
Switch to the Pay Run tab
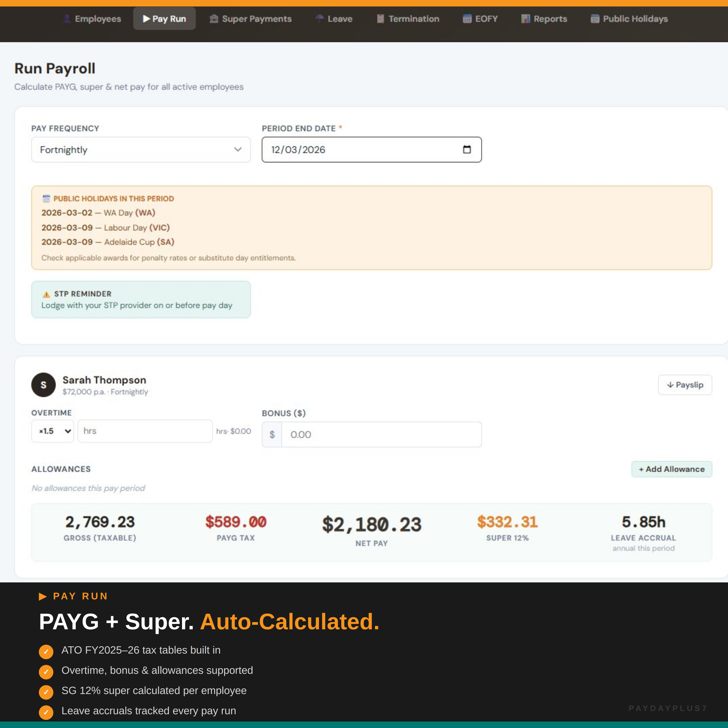tap(164, 18)
